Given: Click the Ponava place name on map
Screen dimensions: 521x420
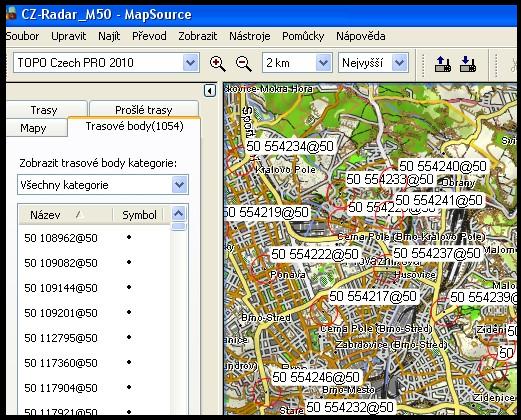Looking at the screenshot, I should tap(288, 275).
